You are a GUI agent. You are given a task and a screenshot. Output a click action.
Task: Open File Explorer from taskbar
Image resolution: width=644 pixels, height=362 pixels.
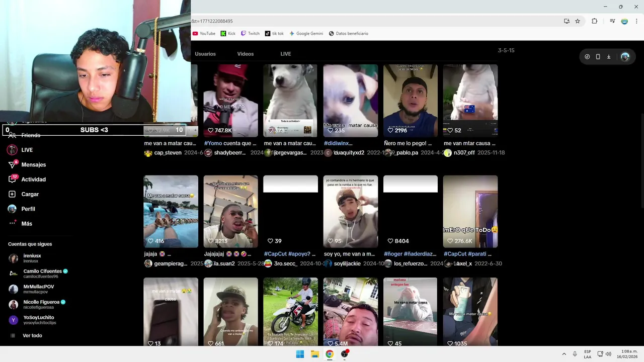[315, 354]
